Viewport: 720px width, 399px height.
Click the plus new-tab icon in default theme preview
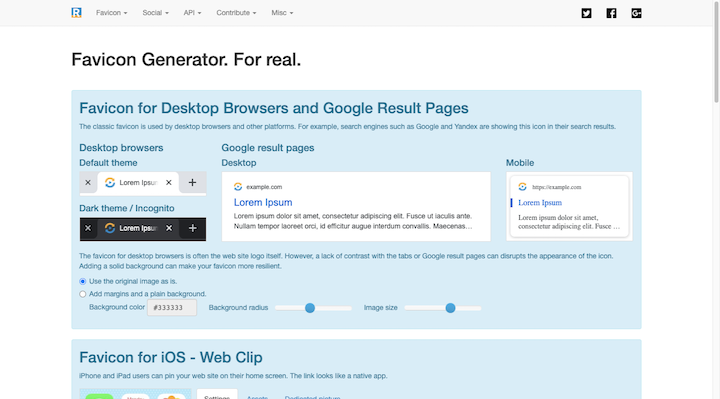tap(192, 183)
